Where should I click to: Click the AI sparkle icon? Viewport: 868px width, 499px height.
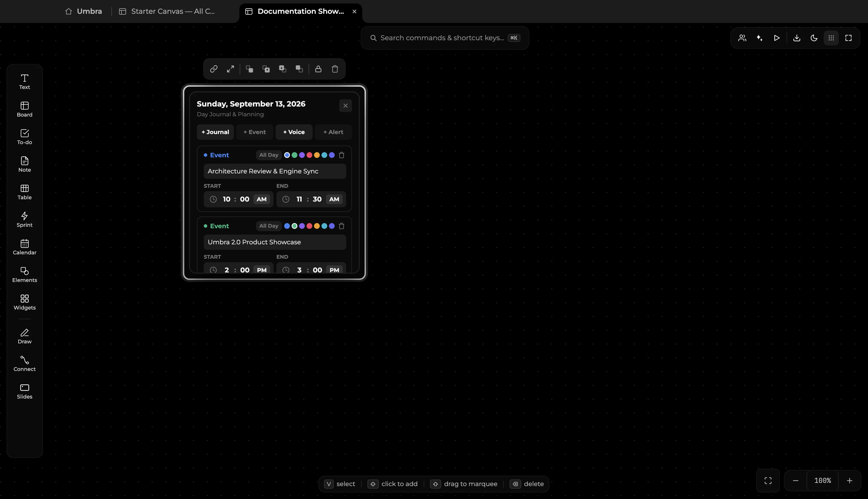click(759, 38)
